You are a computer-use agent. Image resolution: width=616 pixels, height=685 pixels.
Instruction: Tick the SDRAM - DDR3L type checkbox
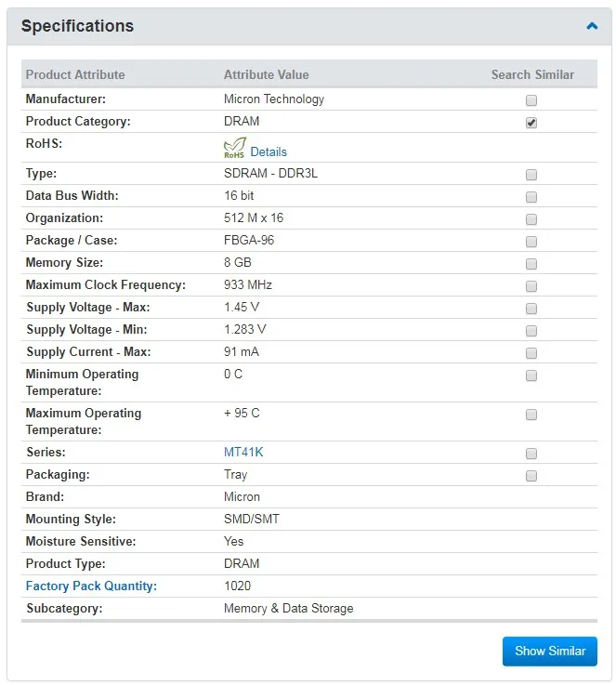(531, 175)
